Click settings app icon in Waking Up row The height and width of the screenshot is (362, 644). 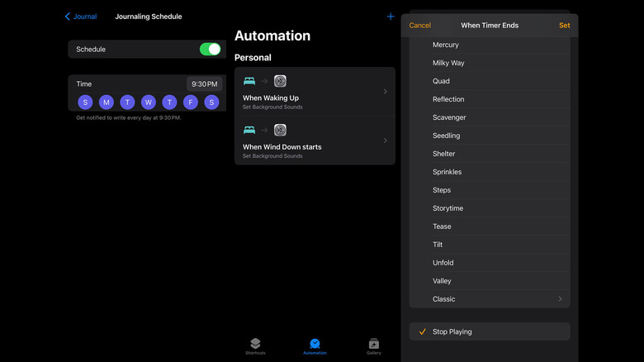click(280, 81)
